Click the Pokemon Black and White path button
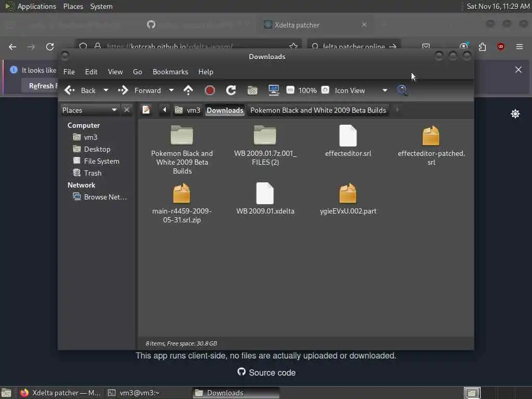The image size is (532, 399). pyautogui.click(x=318, y=110)
